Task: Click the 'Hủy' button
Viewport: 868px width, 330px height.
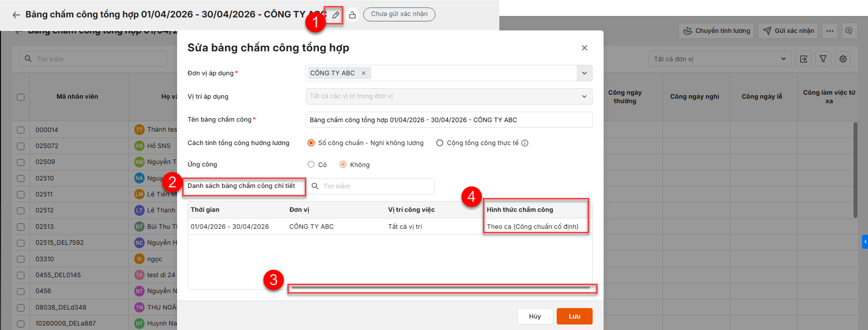Action: tap(535, 316)
